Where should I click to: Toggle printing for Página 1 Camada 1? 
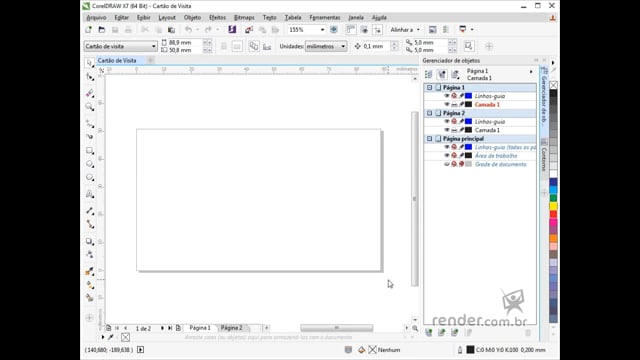tap(454, 104)
